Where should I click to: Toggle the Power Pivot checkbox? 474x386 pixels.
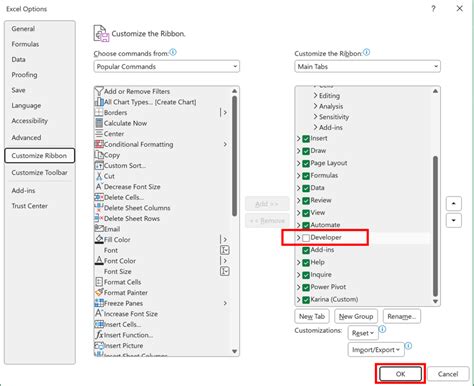306,287
